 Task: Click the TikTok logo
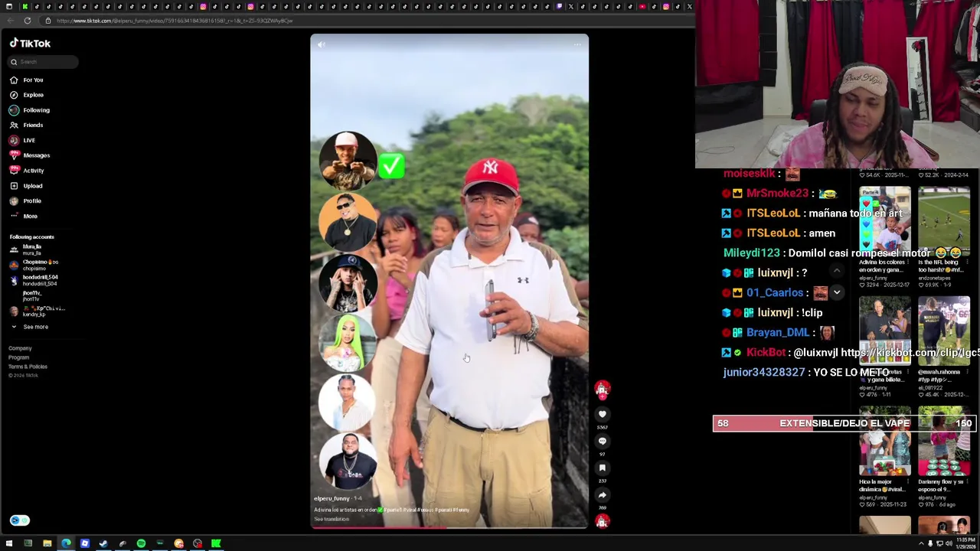[x=30, y=44]
